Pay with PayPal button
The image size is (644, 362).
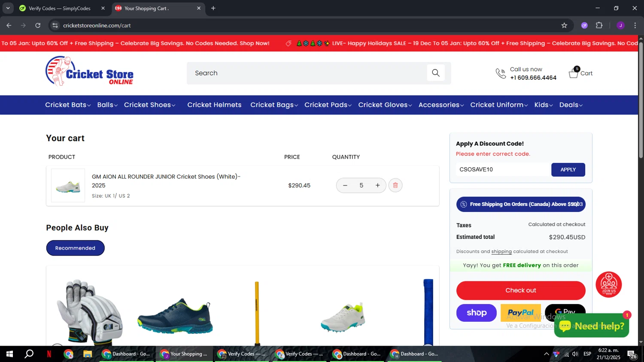[521, 313]
